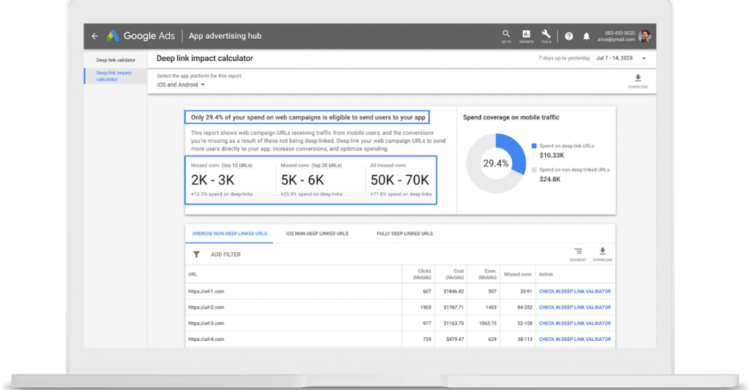This screenshot has width=750, height=390.
Task: Check url-4.com in deep link validator
Action: [574, 339]
